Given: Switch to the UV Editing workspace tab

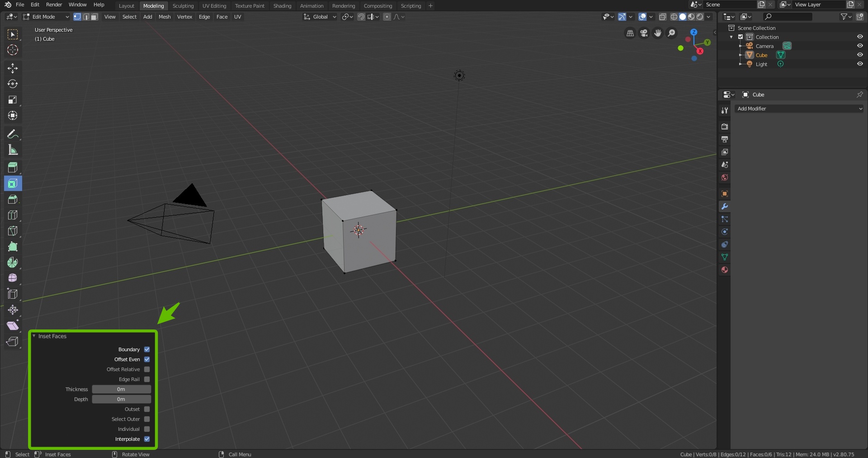Looking at the screenshot, I should click(x=214, y=6).
